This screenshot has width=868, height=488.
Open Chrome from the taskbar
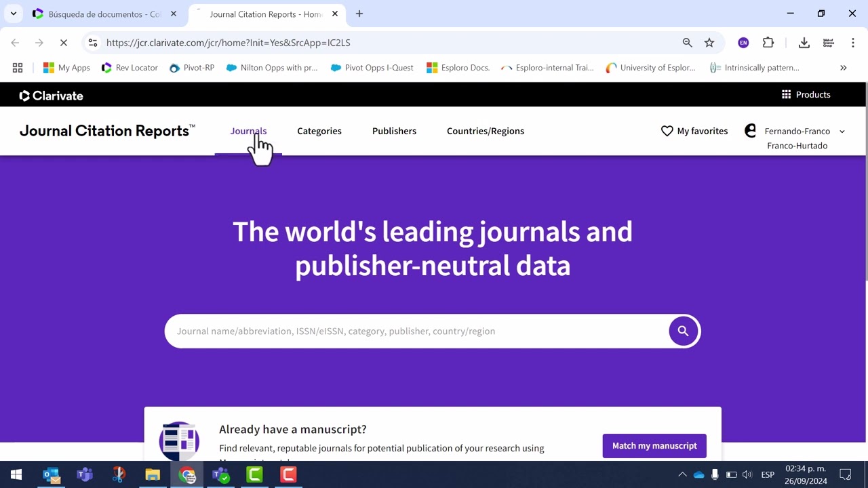coord(186,474)
